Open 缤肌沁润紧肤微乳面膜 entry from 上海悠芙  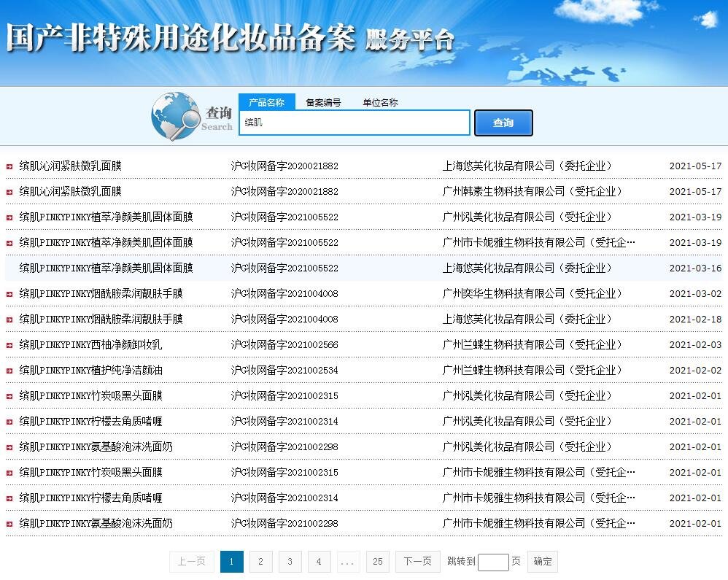click(71, 166)
